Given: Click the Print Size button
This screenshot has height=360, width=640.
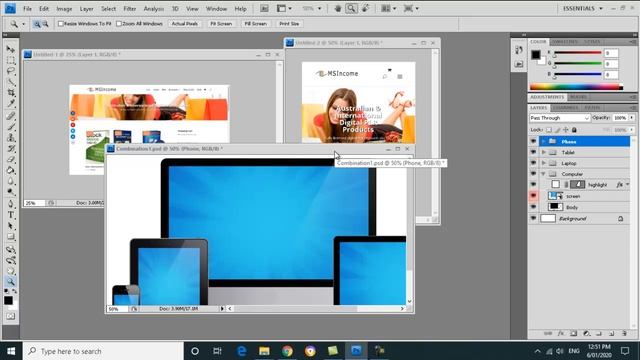Looking at the screenshot, I should coord(289,24).
